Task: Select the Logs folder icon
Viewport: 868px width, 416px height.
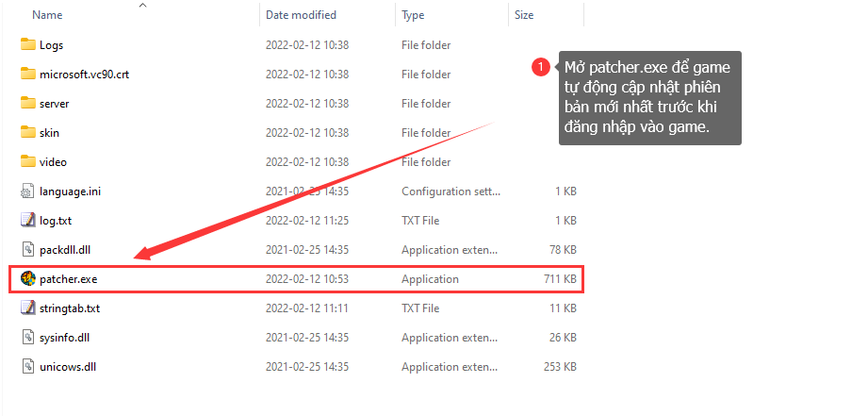Action: pos(27,45)
